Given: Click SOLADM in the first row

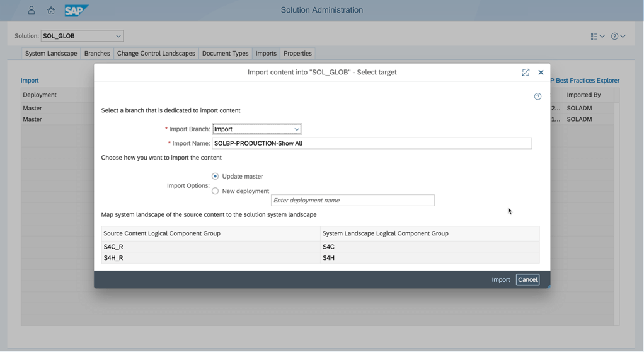Looking at the screenshot, I should click(x=579, y=108).
